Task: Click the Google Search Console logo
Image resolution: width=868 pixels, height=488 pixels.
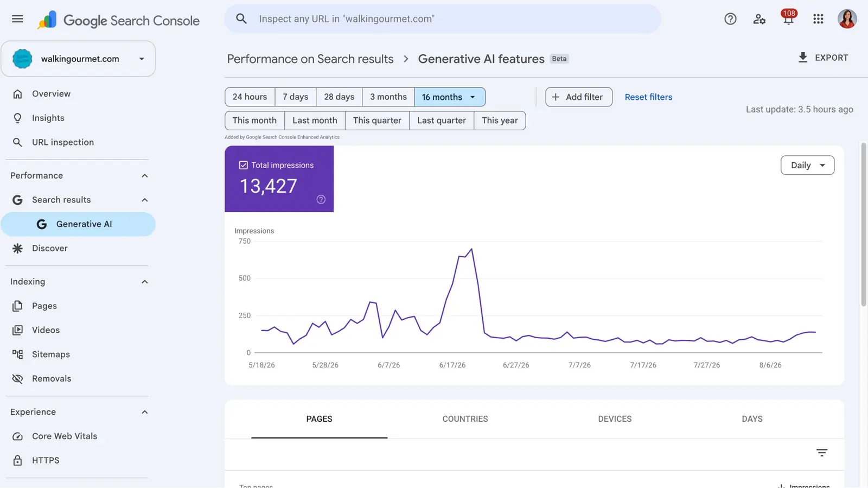Action: pyautogui.click(x=118, y=20)
